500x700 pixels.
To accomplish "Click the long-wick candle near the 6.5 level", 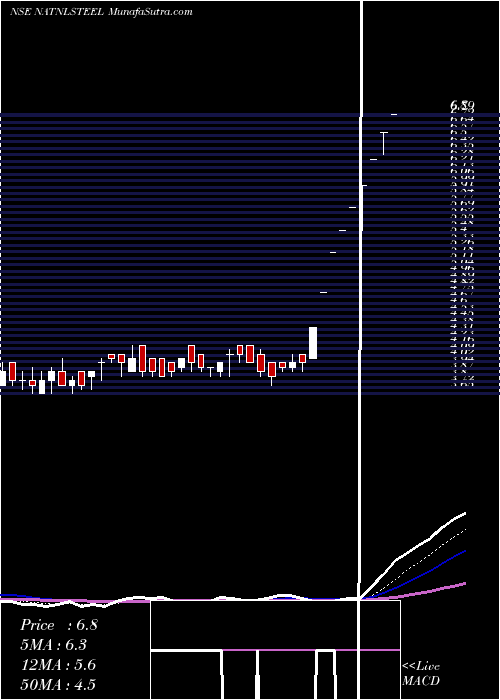I will click(x=383, y=143).
